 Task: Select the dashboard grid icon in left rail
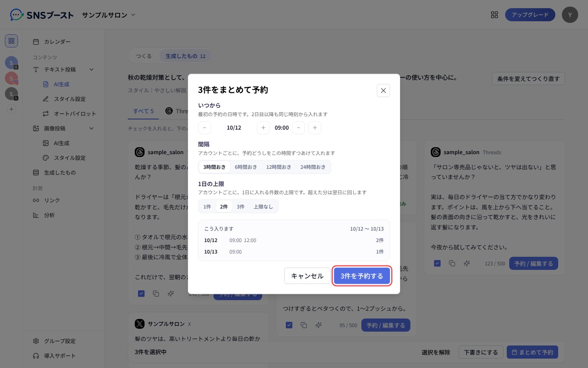pyautogui.click(x=11, y=41)
